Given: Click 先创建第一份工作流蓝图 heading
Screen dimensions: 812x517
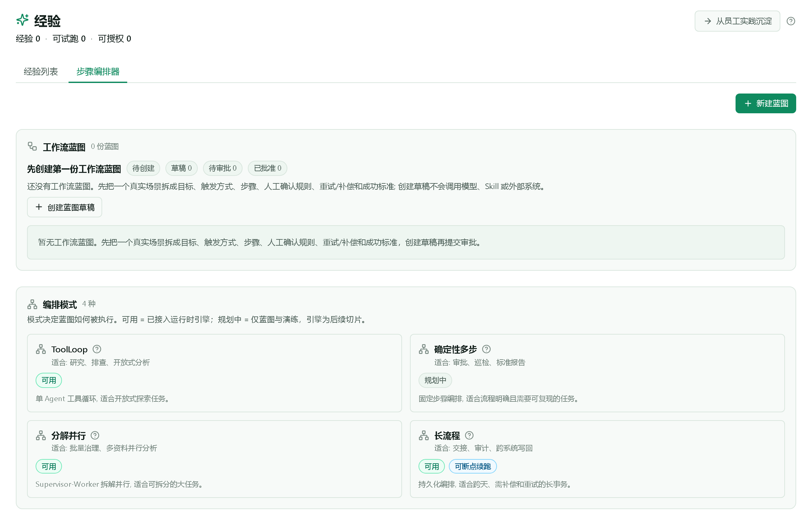Looking at the screenshot, I should (x=74, y=169).
